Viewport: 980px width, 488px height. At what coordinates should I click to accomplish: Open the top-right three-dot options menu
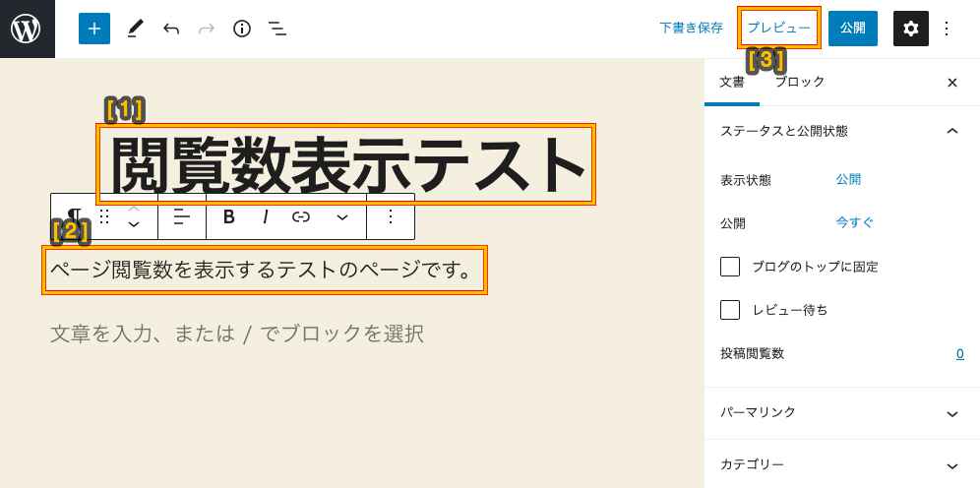pos(947,29)
